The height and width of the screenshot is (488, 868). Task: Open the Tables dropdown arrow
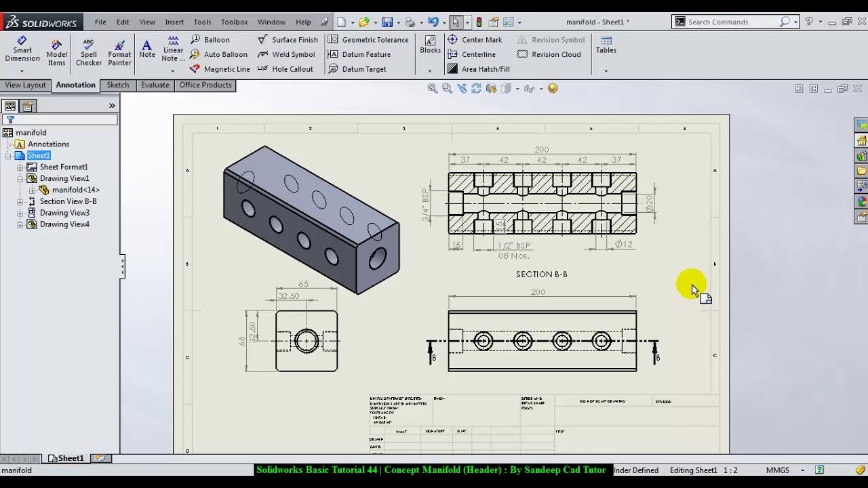[x=606, y=70]
